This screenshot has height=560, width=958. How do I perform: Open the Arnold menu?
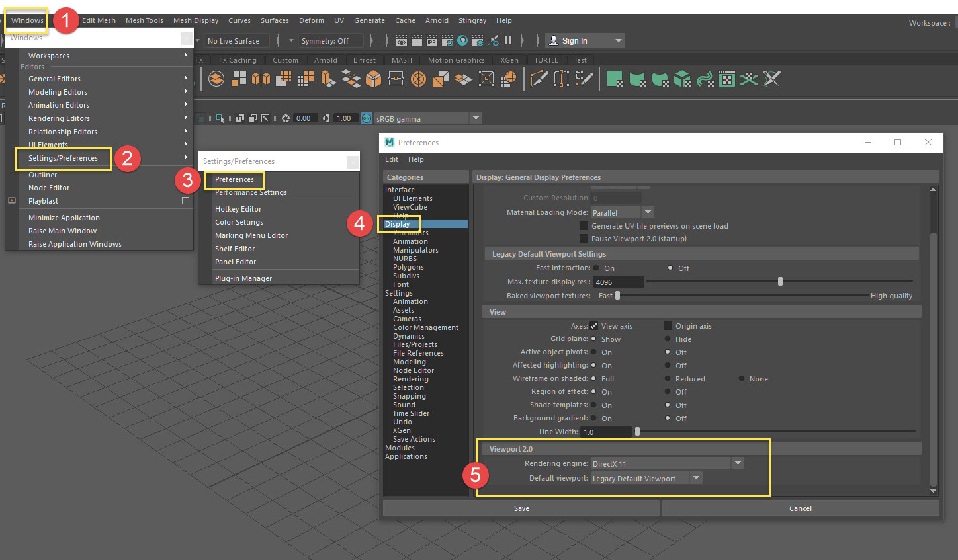point(437,20)
